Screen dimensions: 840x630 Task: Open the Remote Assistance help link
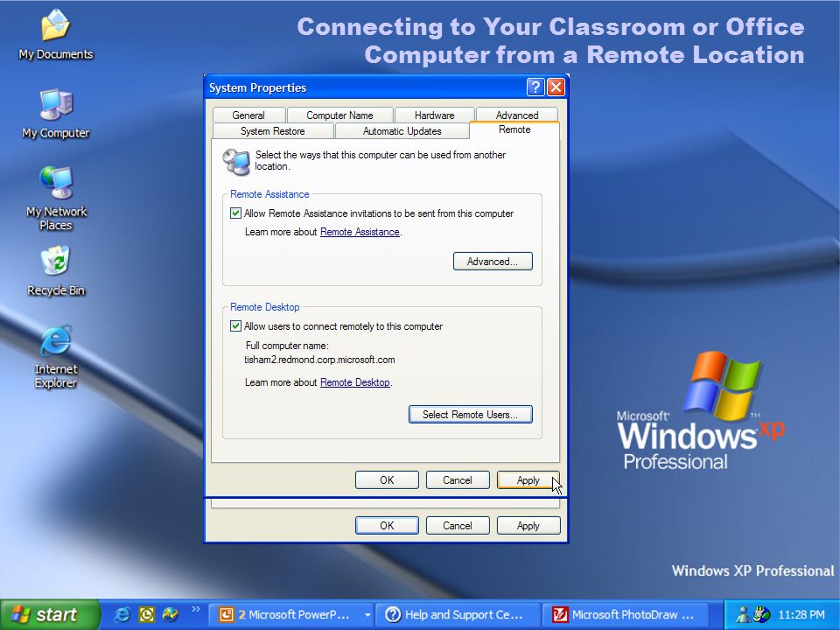360,232
